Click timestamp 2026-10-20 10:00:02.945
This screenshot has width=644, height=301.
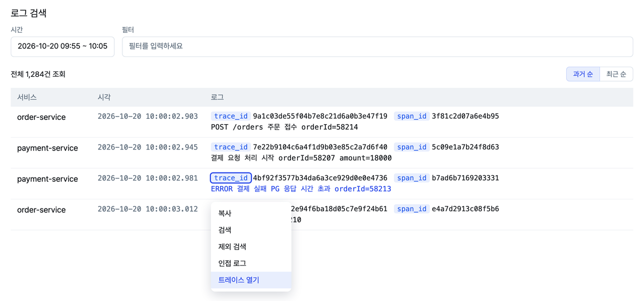click(148, 147)
